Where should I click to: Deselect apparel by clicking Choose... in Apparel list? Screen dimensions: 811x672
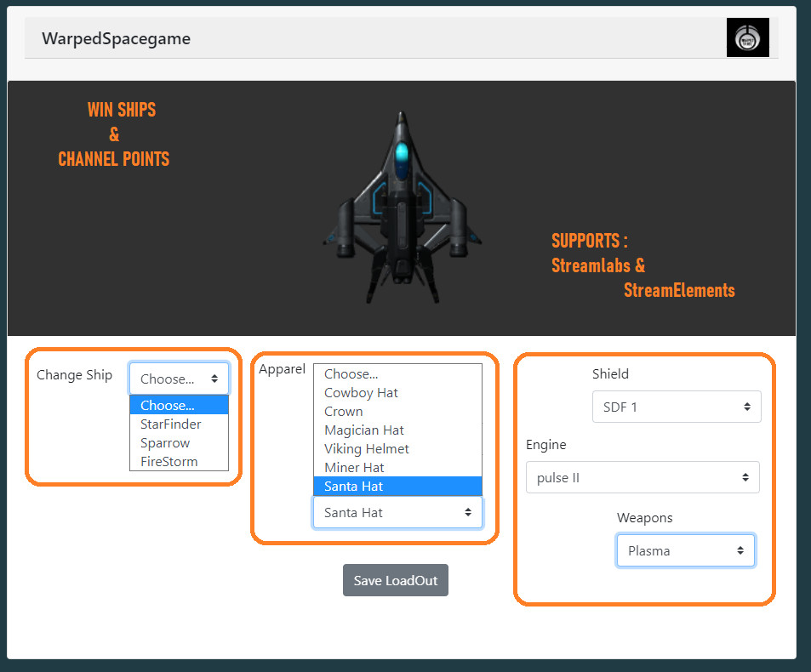(349, 373)
